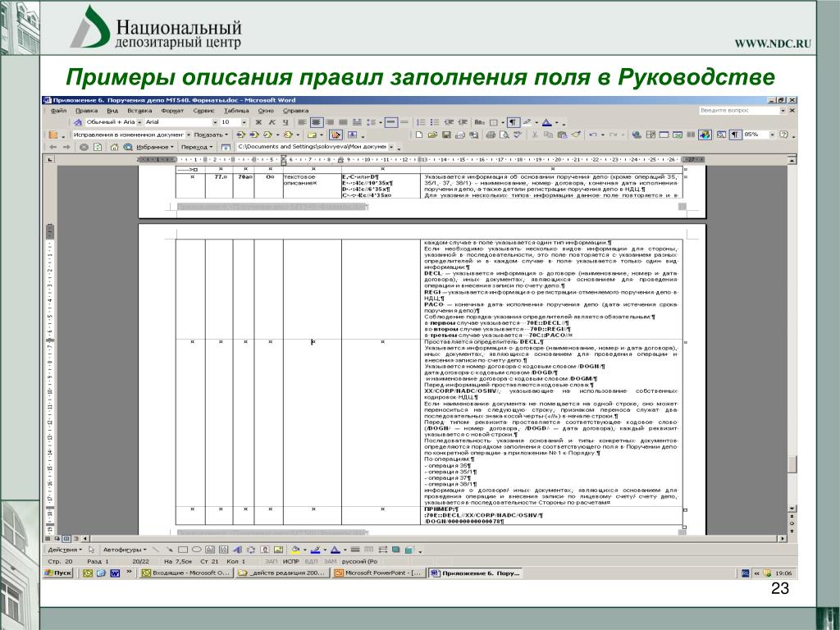Toggle center alignment button
The image size is (840, 630).
click(317, 122)
